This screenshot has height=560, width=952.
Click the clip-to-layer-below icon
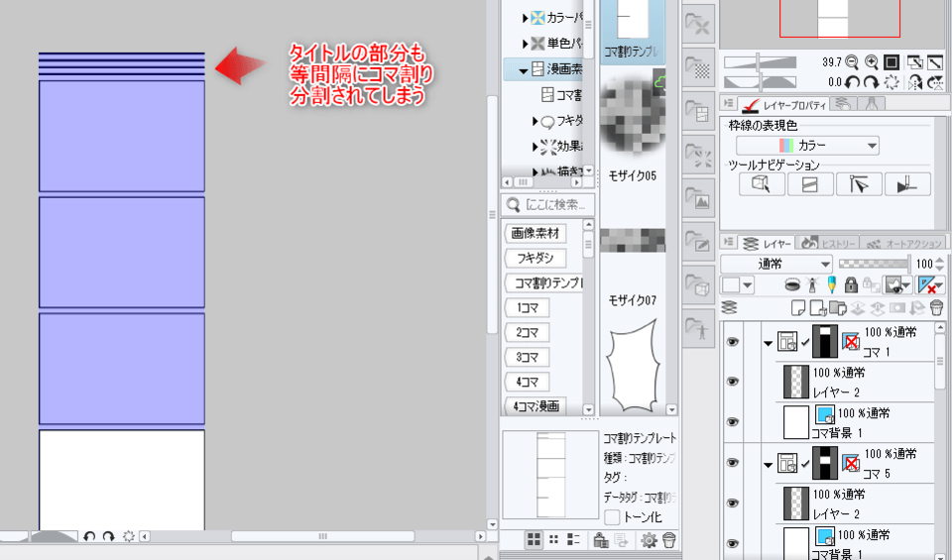coord(792,284)
